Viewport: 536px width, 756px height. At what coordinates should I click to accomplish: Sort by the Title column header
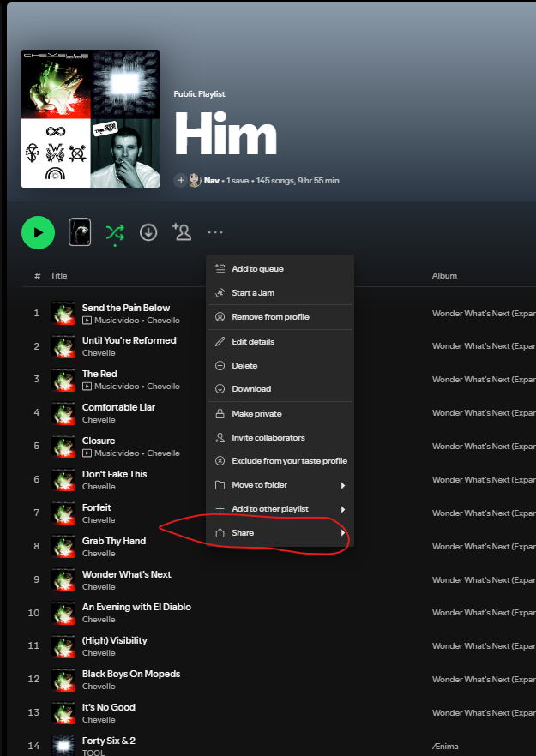(x=59, y=276)
